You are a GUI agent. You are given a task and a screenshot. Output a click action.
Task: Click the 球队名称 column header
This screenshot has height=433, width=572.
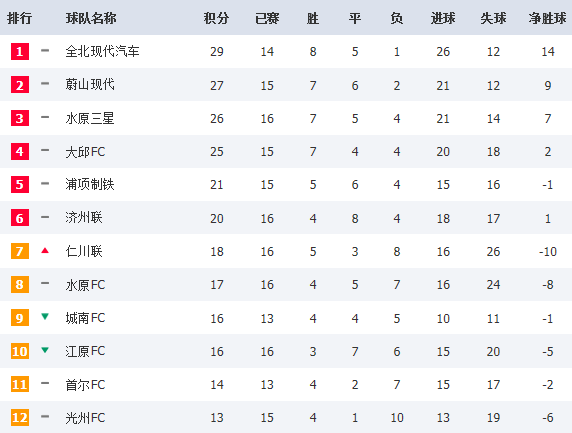tap(91, 18)
